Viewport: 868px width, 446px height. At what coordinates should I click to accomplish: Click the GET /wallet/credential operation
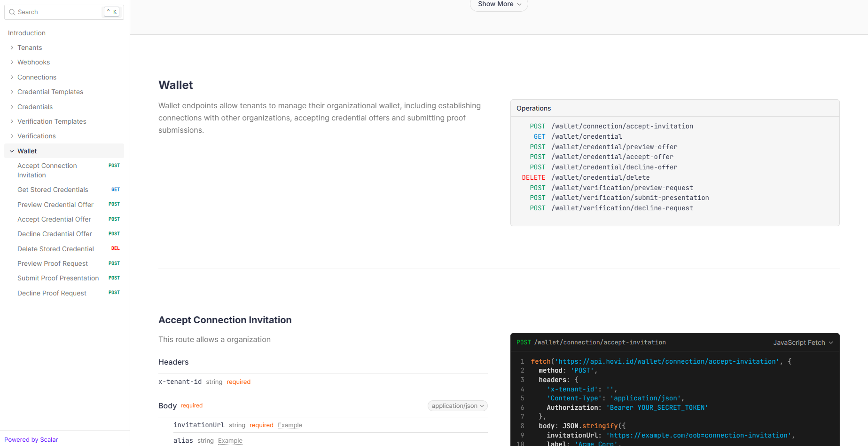tap(586, 136)
